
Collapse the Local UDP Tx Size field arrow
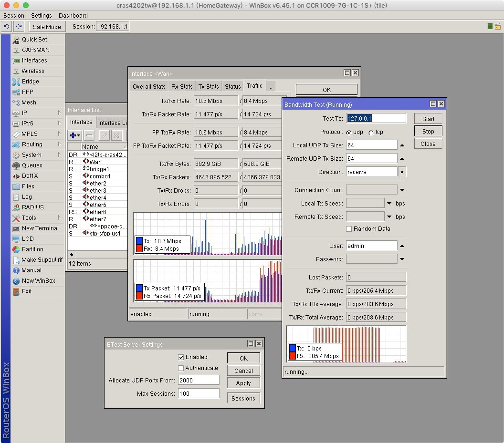[x=402, y=145]
